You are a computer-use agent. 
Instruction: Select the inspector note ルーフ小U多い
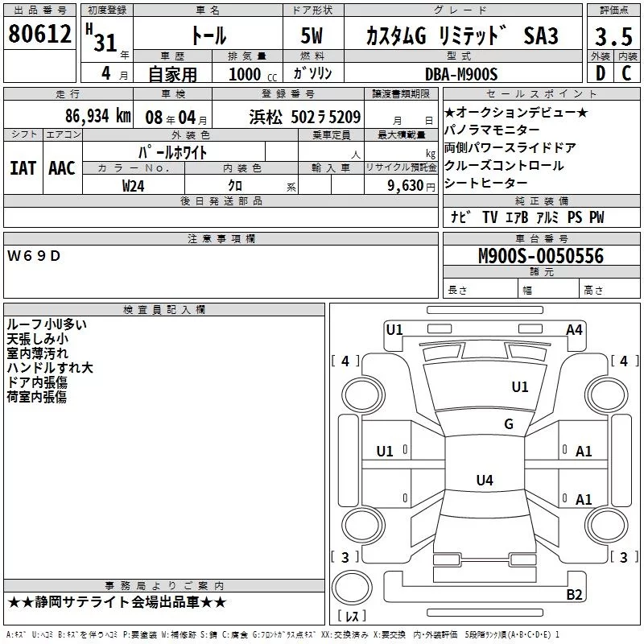tap(47, 324)
